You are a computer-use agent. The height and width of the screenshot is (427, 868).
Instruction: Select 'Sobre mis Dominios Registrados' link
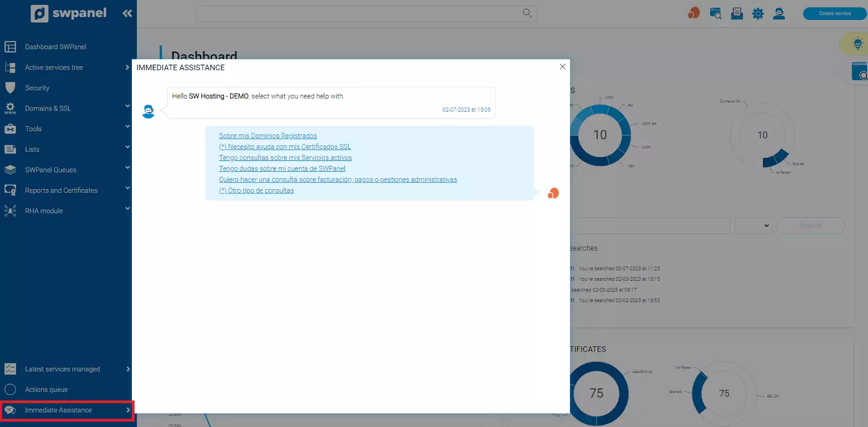(268, 136)
